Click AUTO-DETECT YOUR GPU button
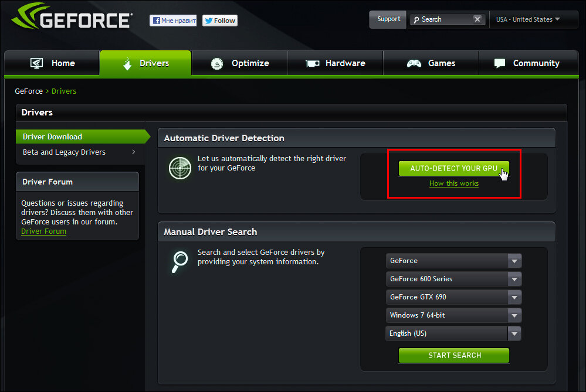The width and height of the screenshot is (586, 392). 453,168
